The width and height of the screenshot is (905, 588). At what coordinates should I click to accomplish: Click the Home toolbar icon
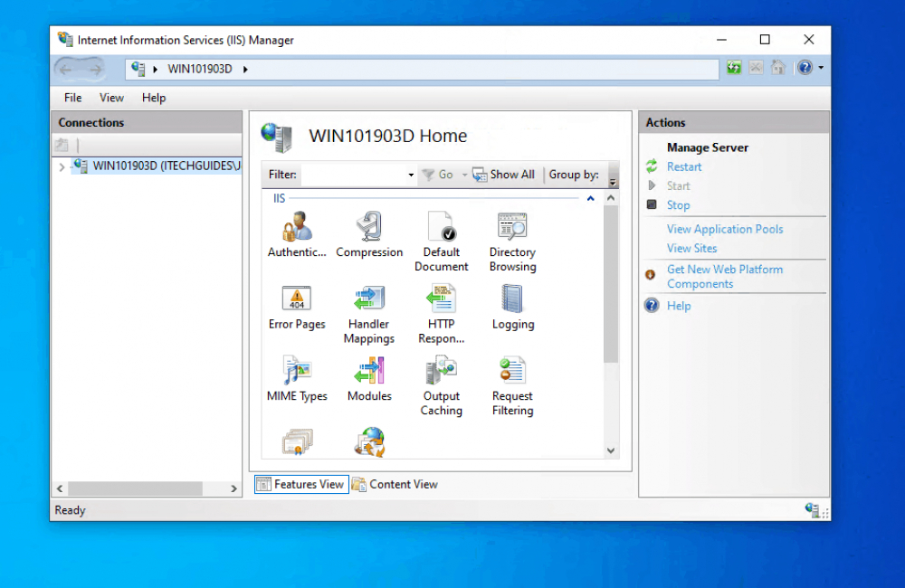coord(777,68)
